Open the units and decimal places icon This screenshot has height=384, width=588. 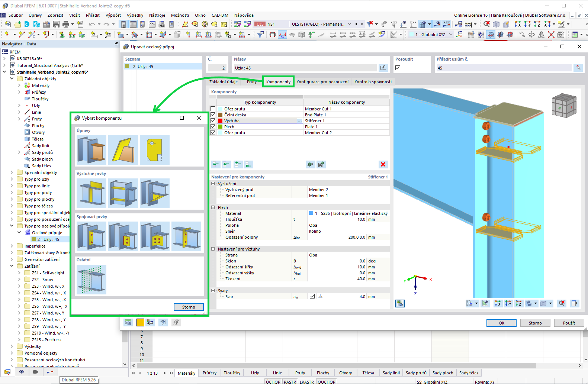coord(128,322)
